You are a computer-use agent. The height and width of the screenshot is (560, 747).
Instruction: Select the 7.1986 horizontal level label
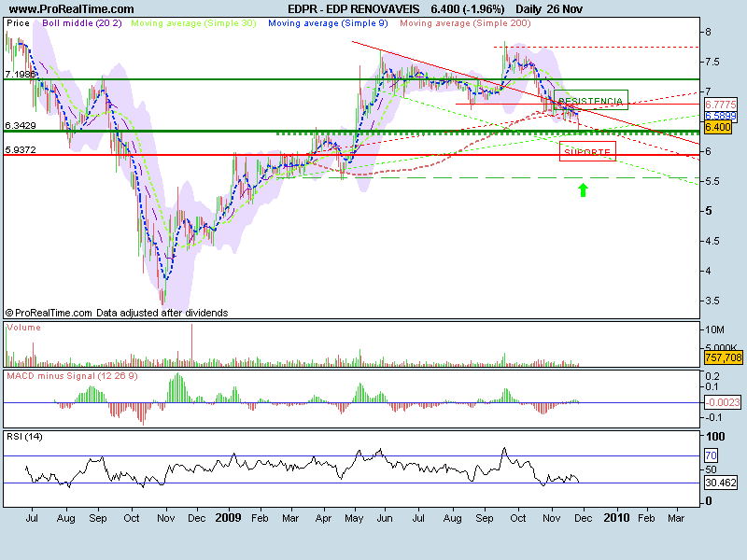[20, 74]
